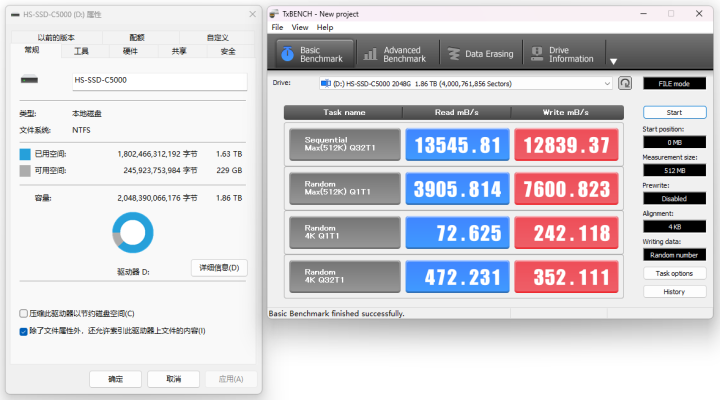Change Writing data Random number setting

[x=674, y=255]
